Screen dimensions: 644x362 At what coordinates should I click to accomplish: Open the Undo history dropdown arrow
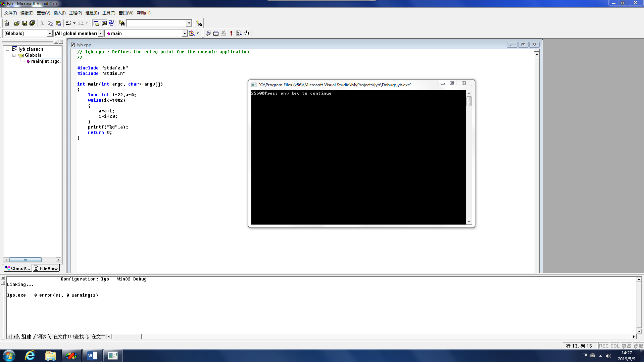74,23
